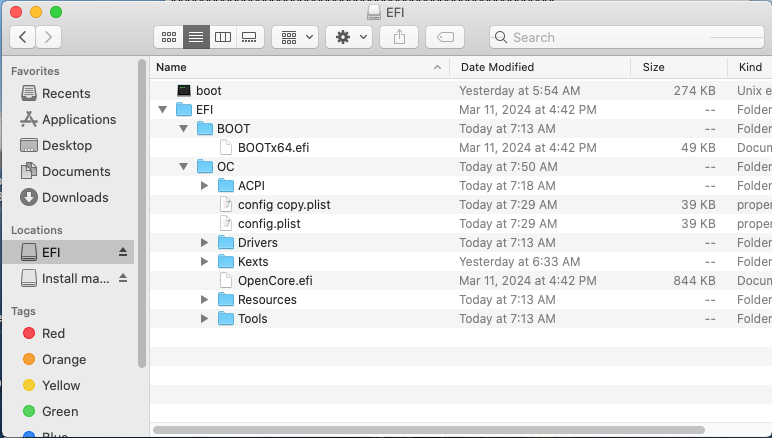Open Downloads in the sidebar
Screen dimensions: 772x438
[64, 197]
